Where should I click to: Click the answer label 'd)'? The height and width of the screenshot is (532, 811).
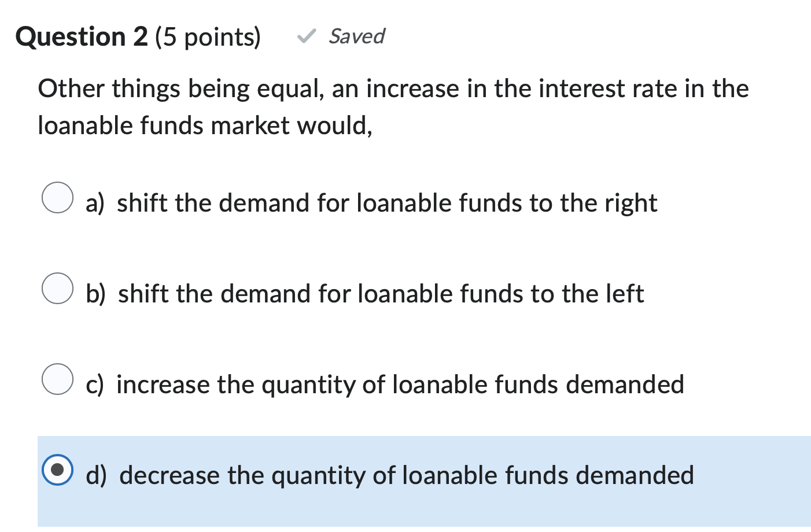coord(97,476)
